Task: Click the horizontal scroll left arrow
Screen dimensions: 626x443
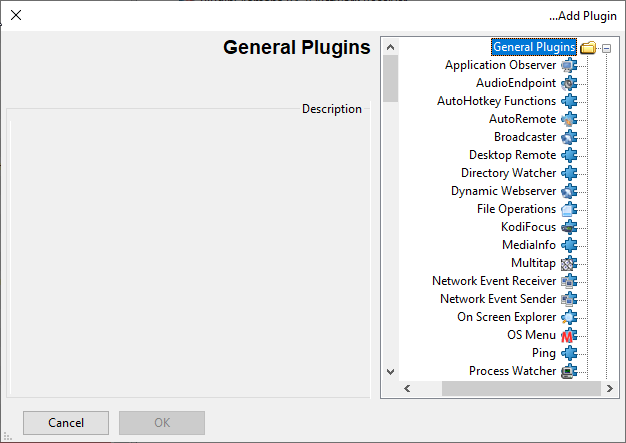Action: pyautogui.click(x=407, y=389)
